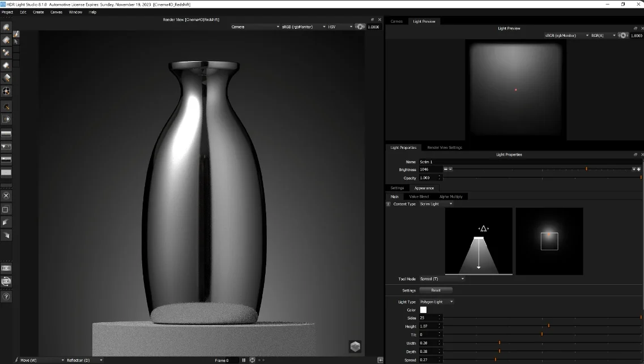
Task: Toggle the render refresh loop button
Action: [x=252, y=360]
